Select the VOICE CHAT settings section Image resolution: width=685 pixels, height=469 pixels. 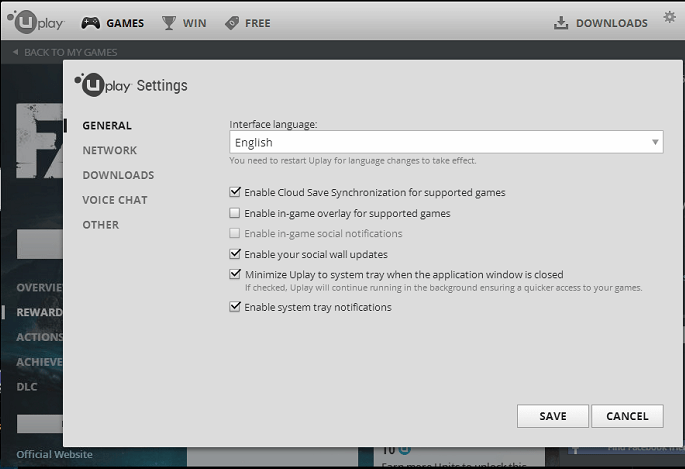tap(115, 200)
